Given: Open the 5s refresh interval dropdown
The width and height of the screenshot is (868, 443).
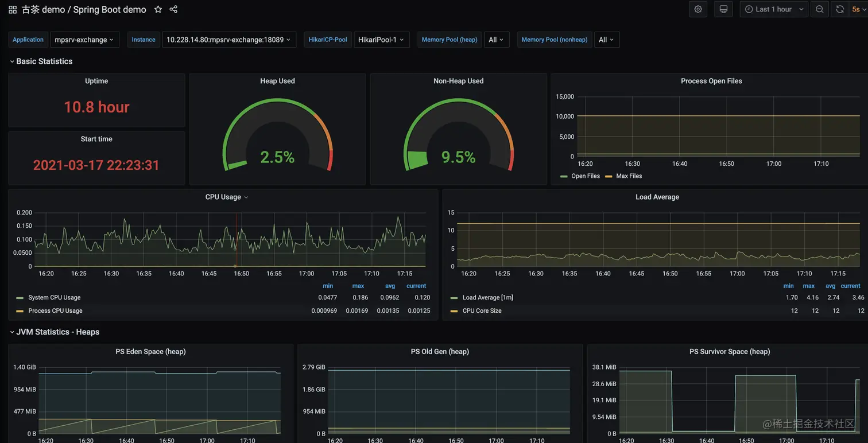Looking at the screenshot, I should tap(858, 9).
